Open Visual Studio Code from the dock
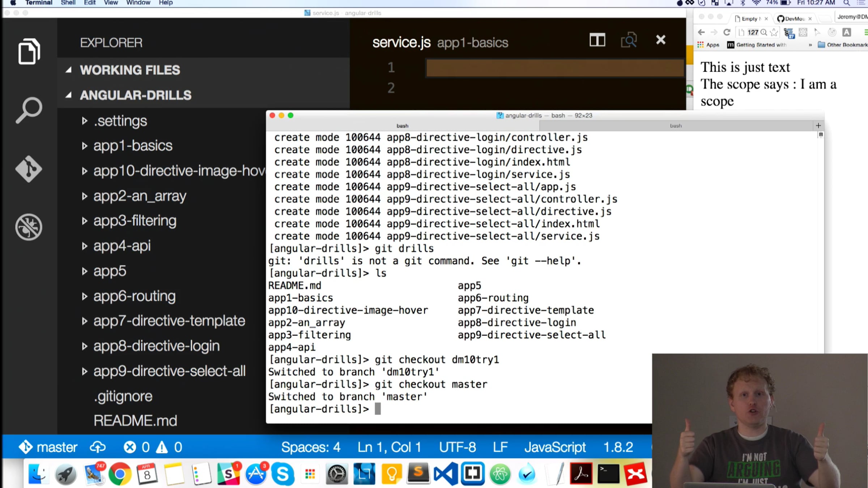This screenshot has height=488, width=868. point(445,474)
